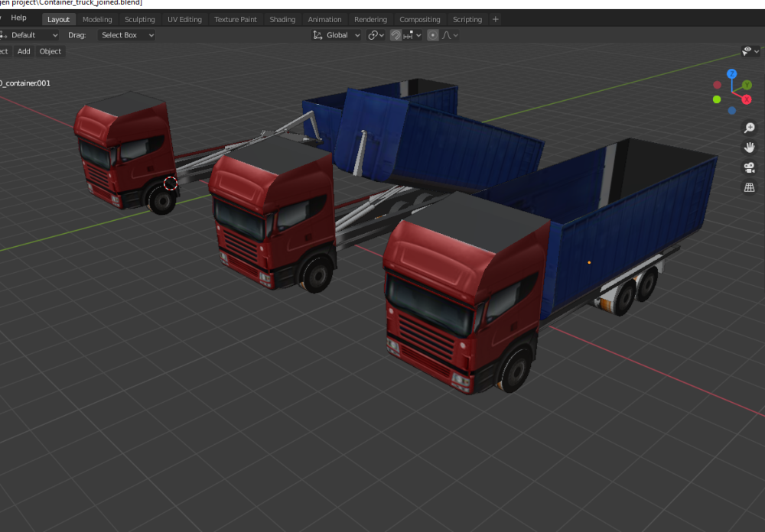
Task: Add a workspace with the plus icon
Action: (x=496, y=19)
